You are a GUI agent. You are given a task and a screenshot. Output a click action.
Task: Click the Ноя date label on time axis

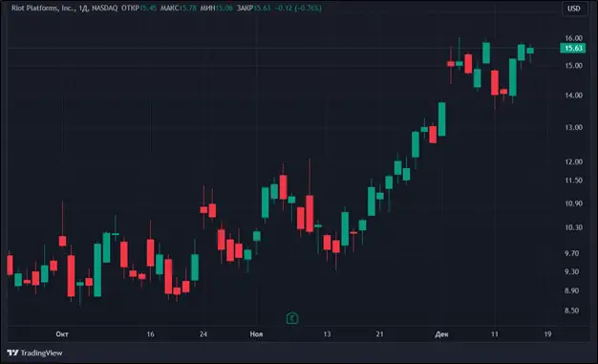pos(256,334)
